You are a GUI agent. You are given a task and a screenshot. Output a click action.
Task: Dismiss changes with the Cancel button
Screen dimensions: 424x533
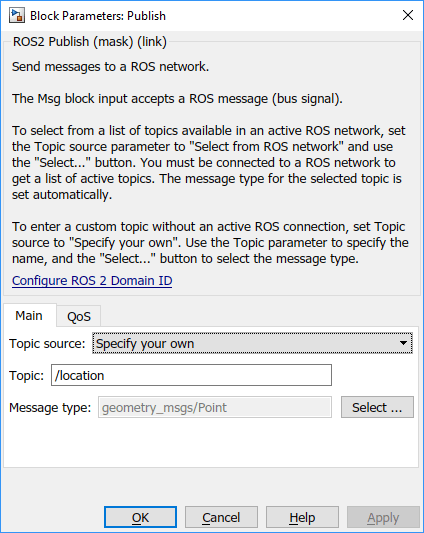tap(221, 518)
